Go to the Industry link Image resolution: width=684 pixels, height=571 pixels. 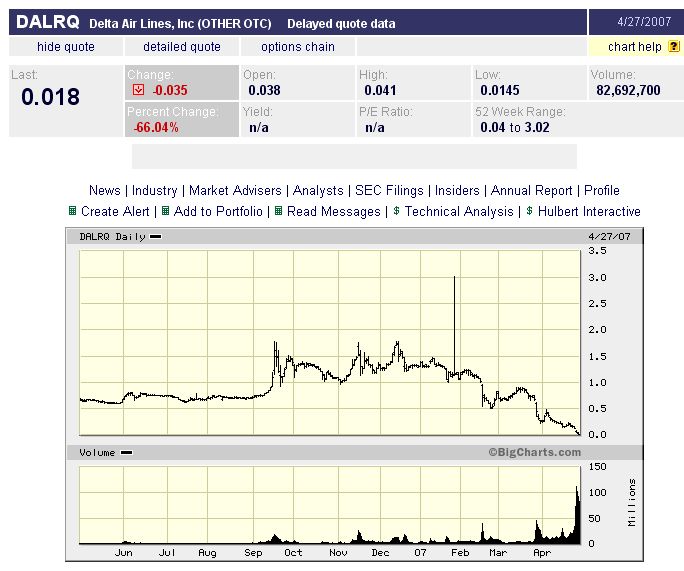coord(154,191)
